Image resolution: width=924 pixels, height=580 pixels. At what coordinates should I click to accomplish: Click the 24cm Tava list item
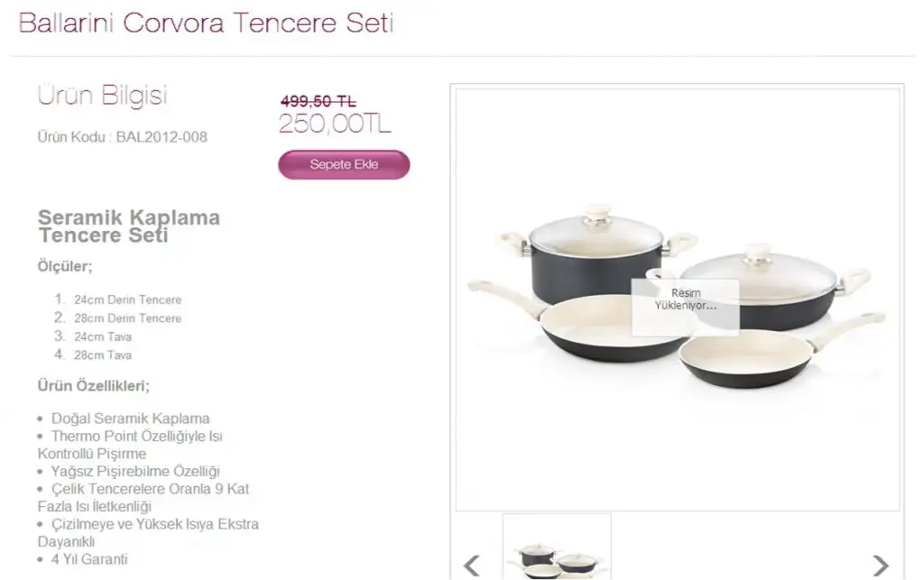[103, 336]
